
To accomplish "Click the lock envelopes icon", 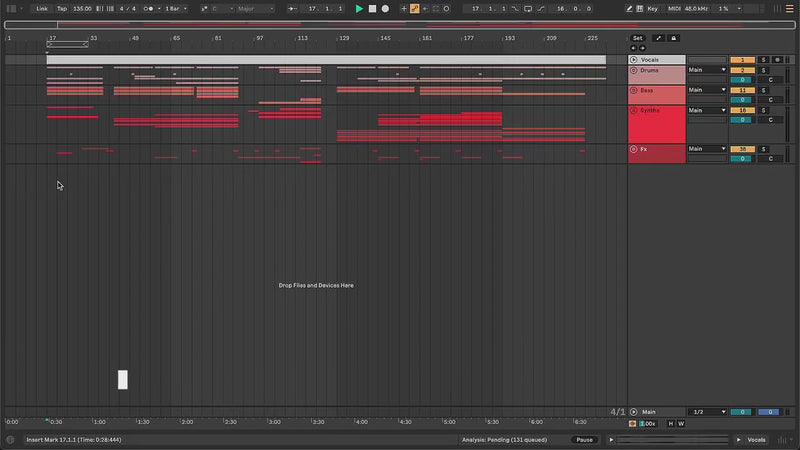I will [673, 38].
